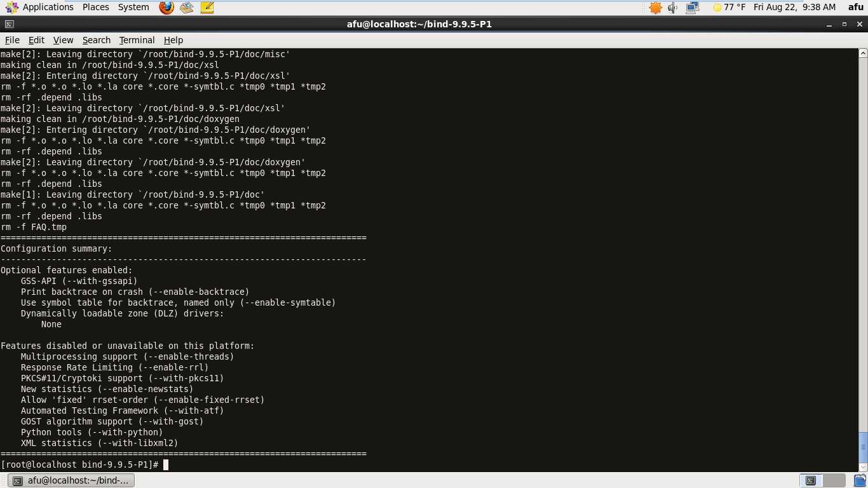Open the System menu
The image size is (868, 488).
(x=133, y=7)
